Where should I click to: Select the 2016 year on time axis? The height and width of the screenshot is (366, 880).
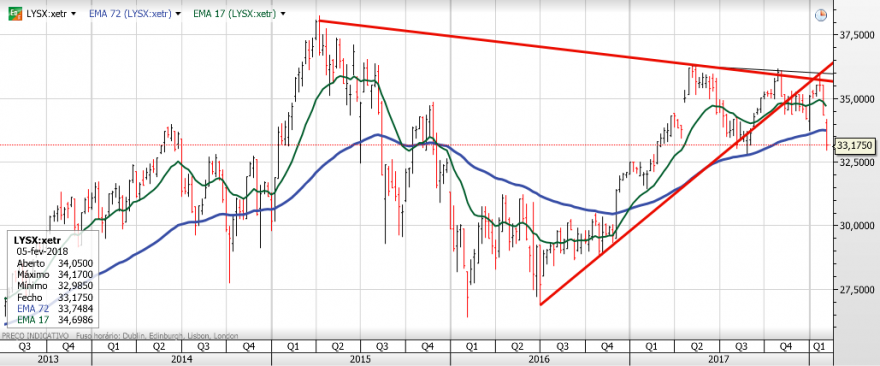click(x=539, y=358)
